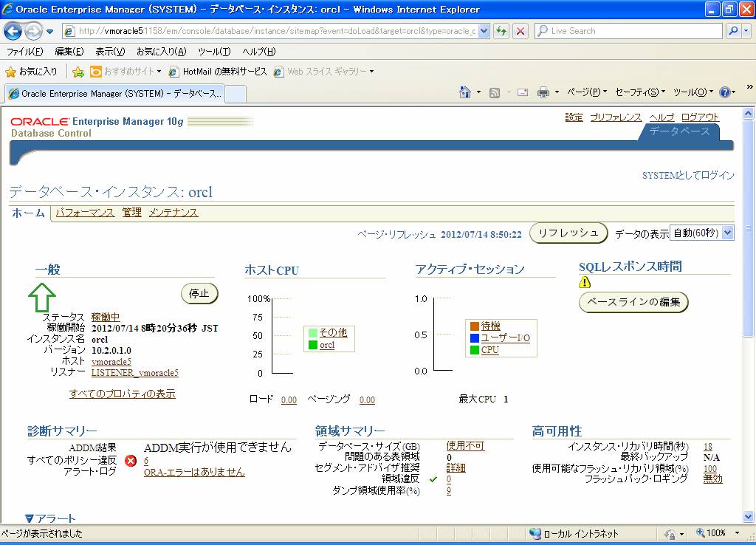Open the vmoracle5 host link

point(111,362)
